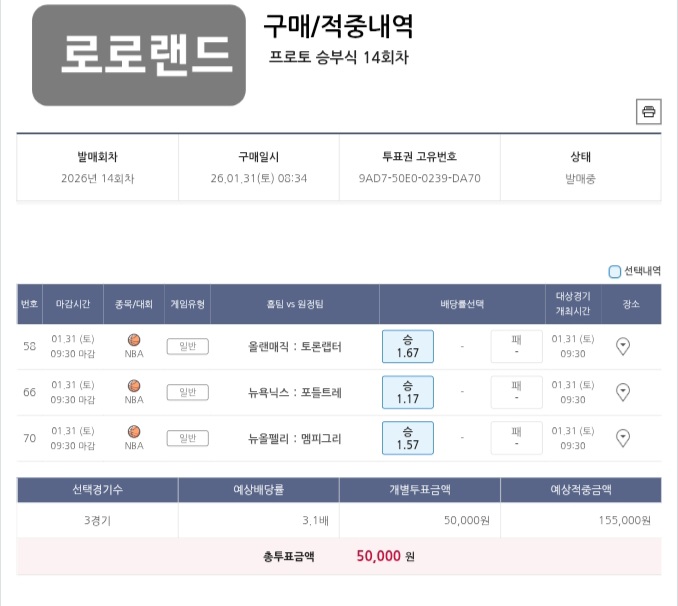Select 패 option for 올랜매직 game

(x=516, y=346)
